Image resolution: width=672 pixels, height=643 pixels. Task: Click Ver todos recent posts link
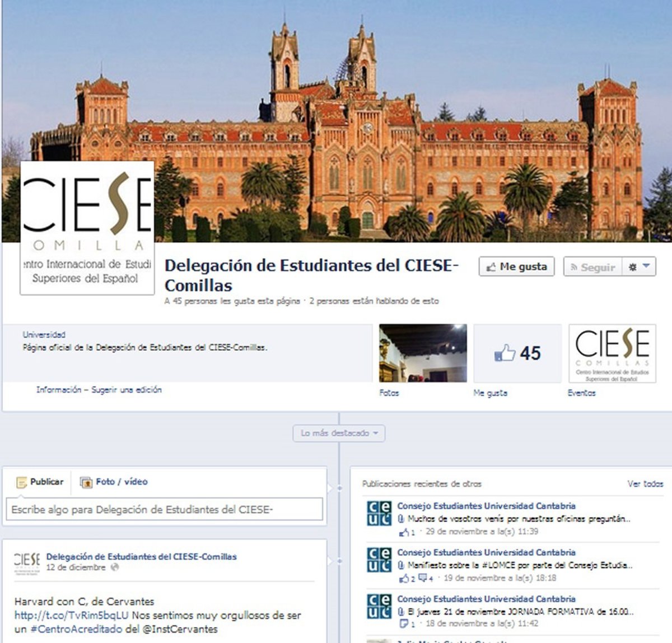tap(645, 484)
